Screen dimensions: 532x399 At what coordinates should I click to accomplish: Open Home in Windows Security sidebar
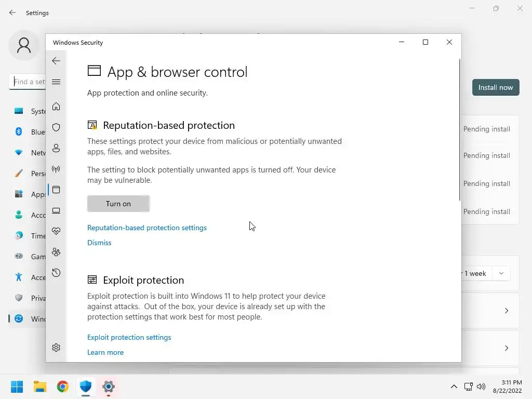56,107
